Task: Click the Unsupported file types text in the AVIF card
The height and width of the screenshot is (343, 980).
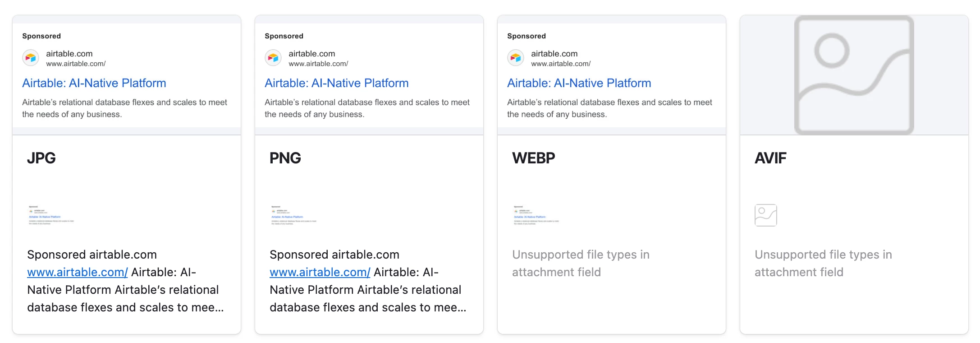Action: [823, 263]
